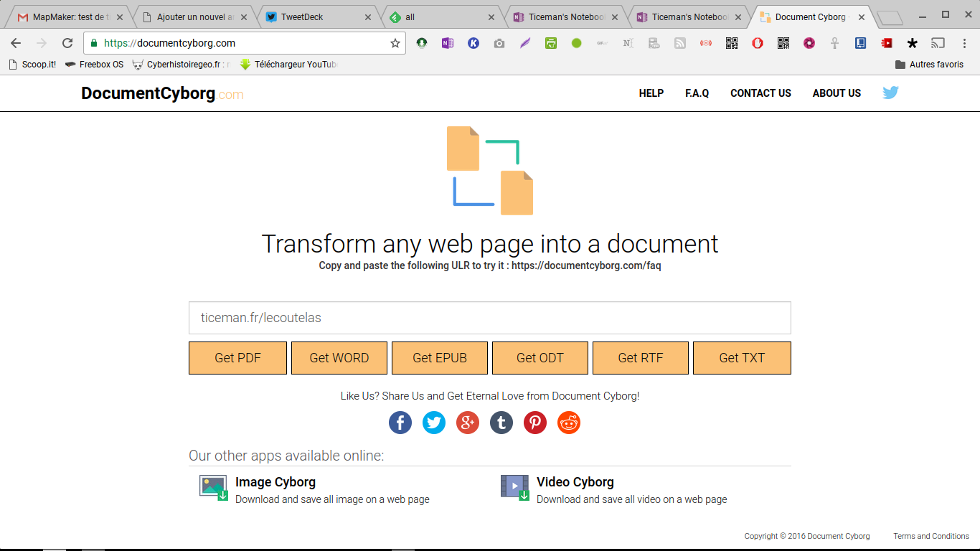This screenshot has width=980, height=551.
Task: Click the Get TXT button
Action: [742, 358]
